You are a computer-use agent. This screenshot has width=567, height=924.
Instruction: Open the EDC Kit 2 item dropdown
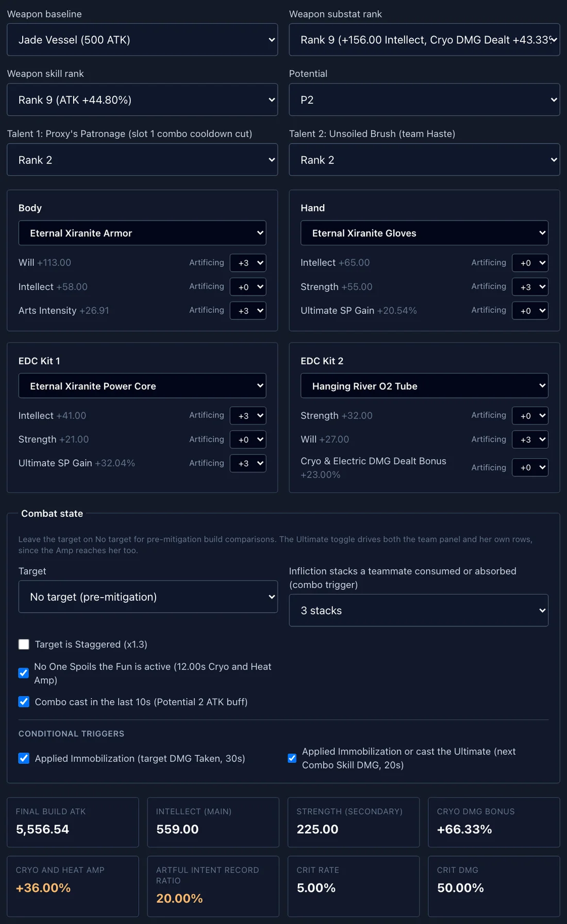[424, 386]
